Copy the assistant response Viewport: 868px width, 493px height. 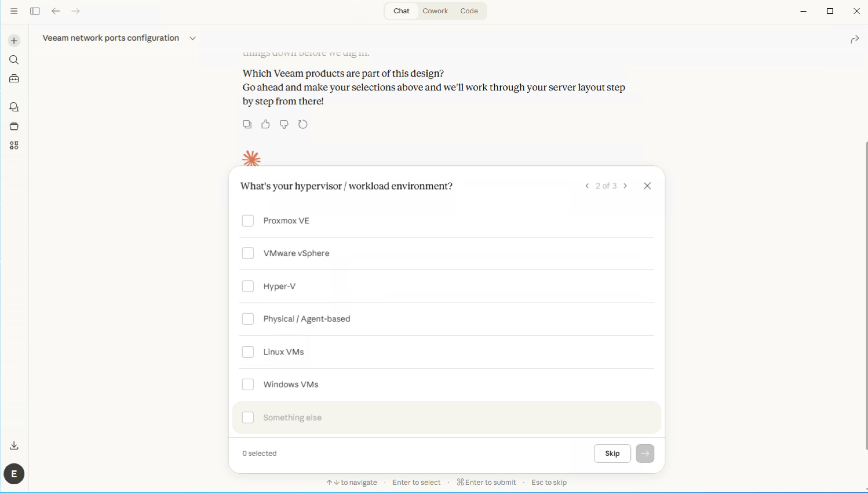click(x=247, y=124)
